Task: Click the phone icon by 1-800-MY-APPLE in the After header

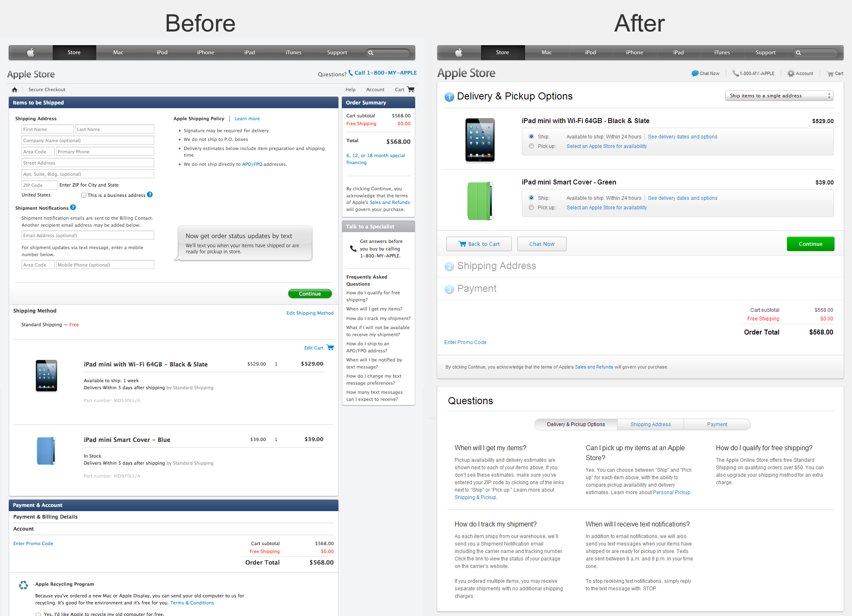Action: [x=735, y=73]
